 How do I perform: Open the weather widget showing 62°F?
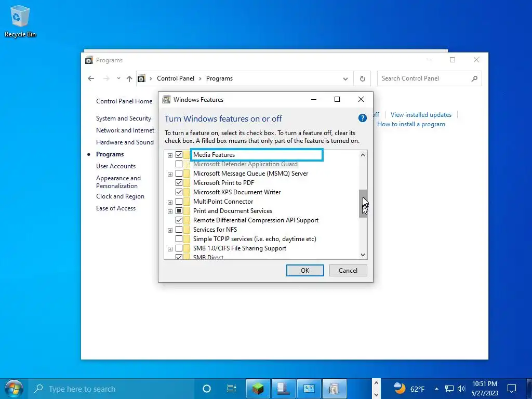pyautogui.click(x=409, y=389)
